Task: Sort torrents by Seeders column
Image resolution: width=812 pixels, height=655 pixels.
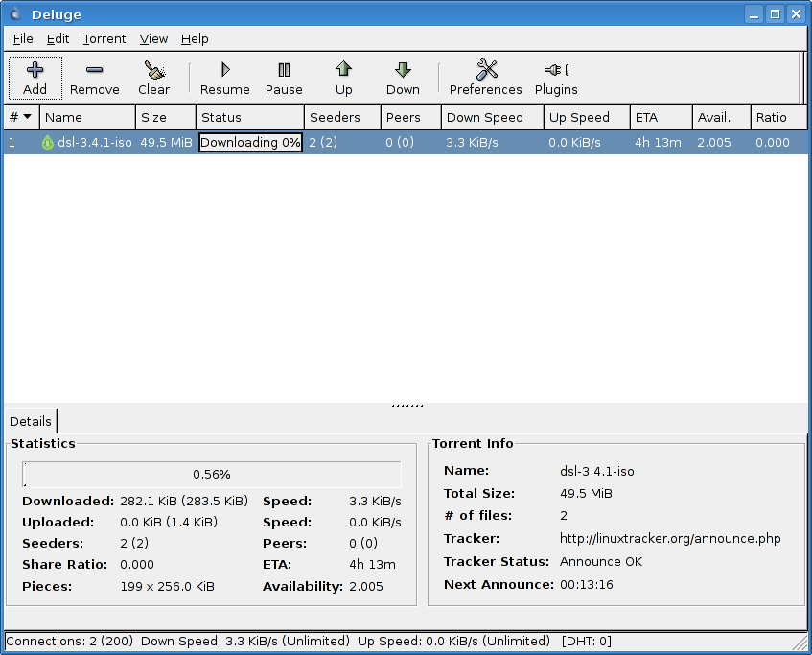Action: (335, 117)
